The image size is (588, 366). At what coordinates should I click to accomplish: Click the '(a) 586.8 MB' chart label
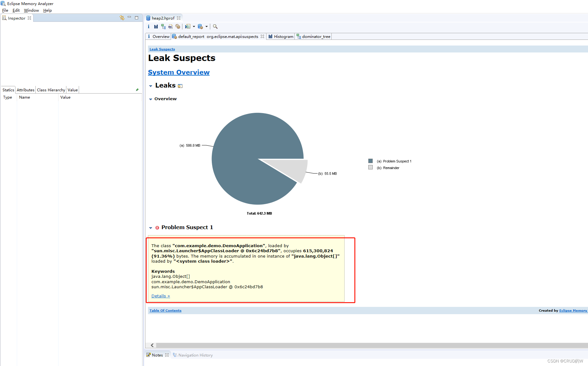coord(190,146)
